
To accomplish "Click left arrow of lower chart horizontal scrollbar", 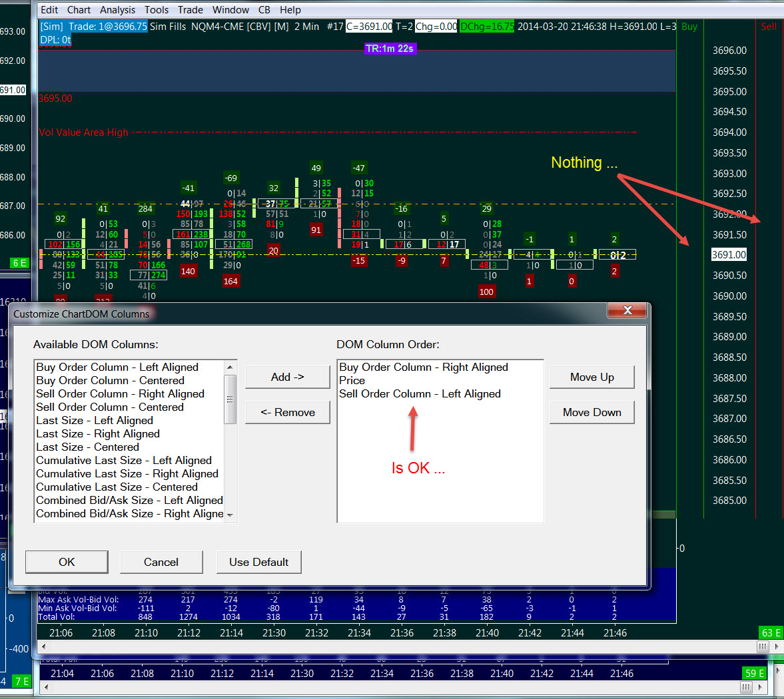I will click(x=45, y=687).
